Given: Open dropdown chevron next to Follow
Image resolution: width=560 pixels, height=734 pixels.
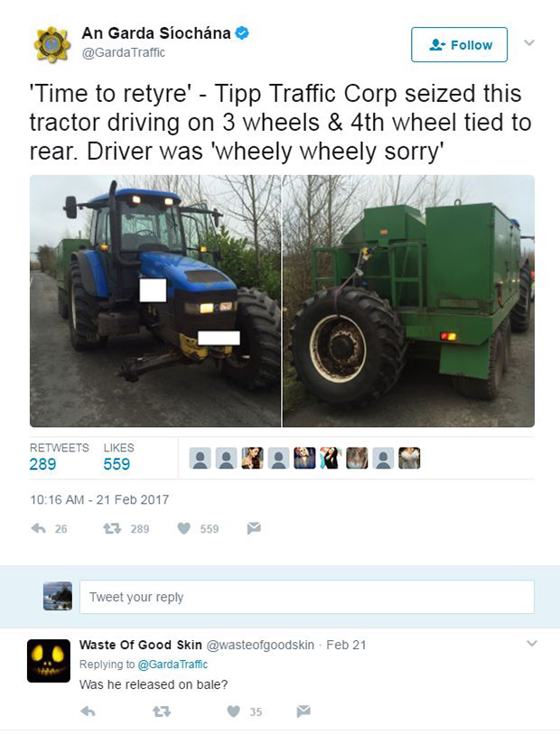Looking at the screenshot, I should pos(529,42).
